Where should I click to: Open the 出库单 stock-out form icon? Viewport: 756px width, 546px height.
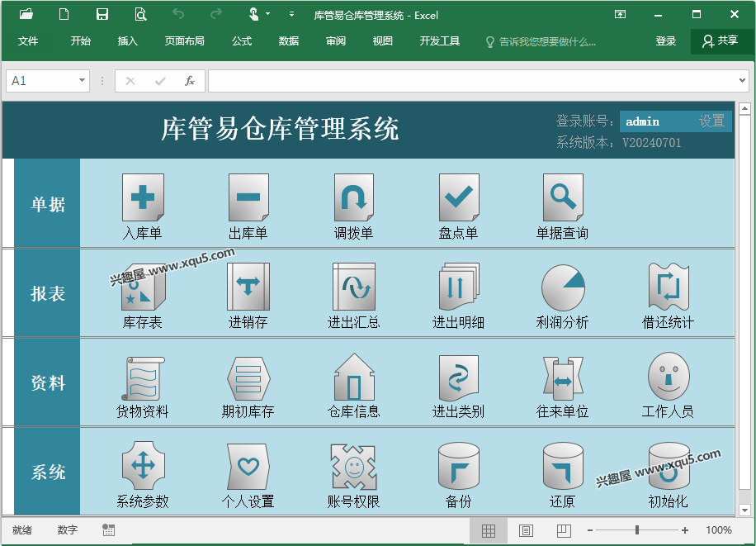pos(248,197)
